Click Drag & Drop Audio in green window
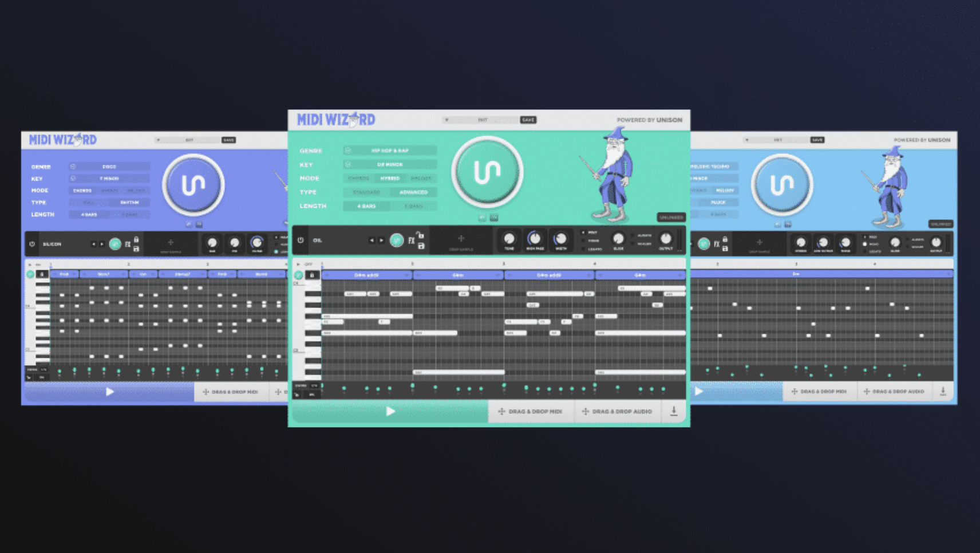This screenshot has height=553, width=980. coord(617,411)
